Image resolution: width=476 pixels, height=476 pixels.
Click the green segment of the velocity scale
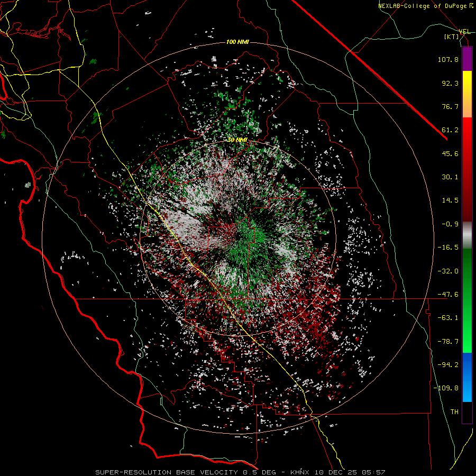coord(467,300)
